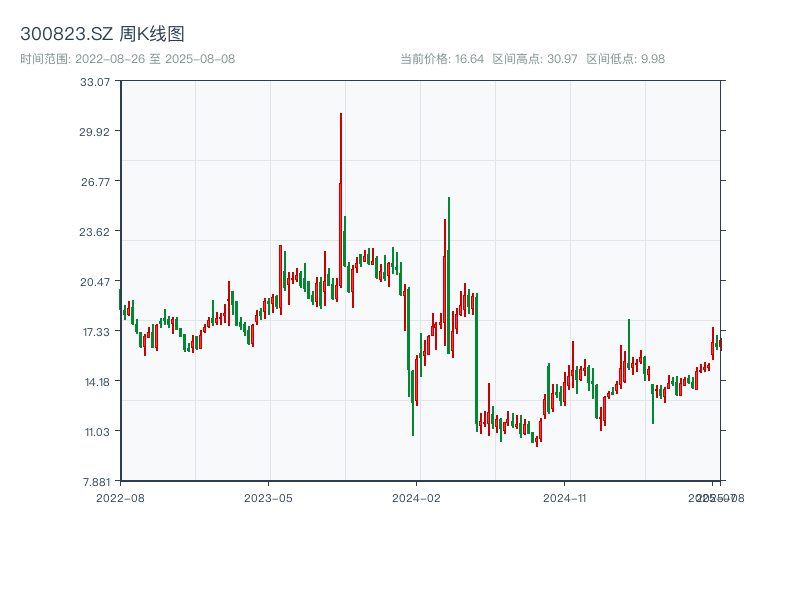800x600 pixels.
Task: Click the 区间低点 9.98 label
Action: tap(625, 59)
